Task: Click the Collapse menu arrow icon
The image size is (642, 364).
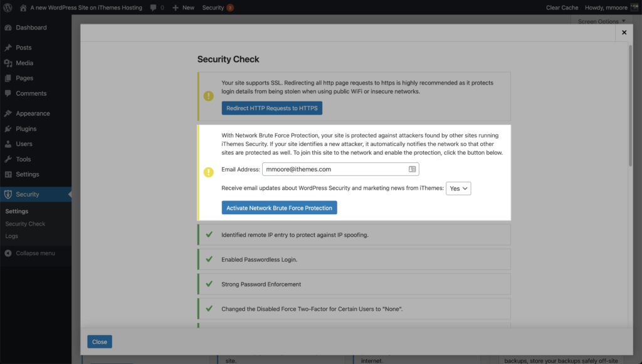Action: pos(8,253)
